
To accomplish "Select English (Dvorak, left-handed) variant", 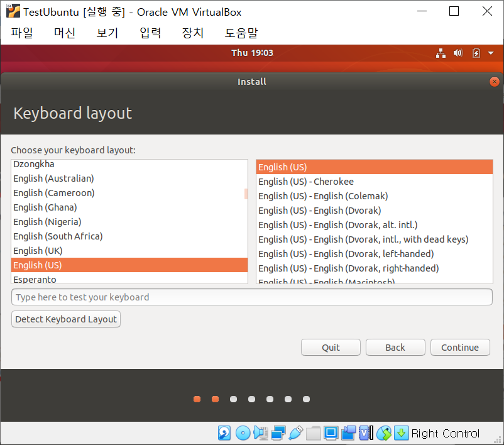I will 375,254.
